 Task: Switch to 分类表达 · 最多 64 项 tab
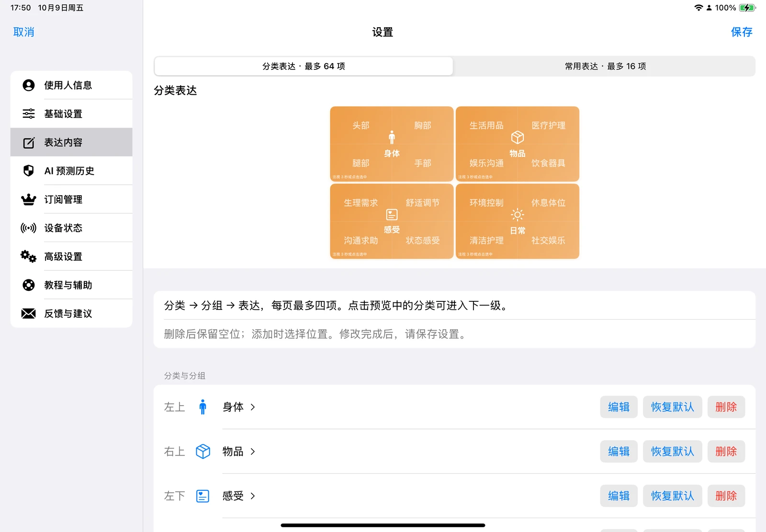coord(304,66)
